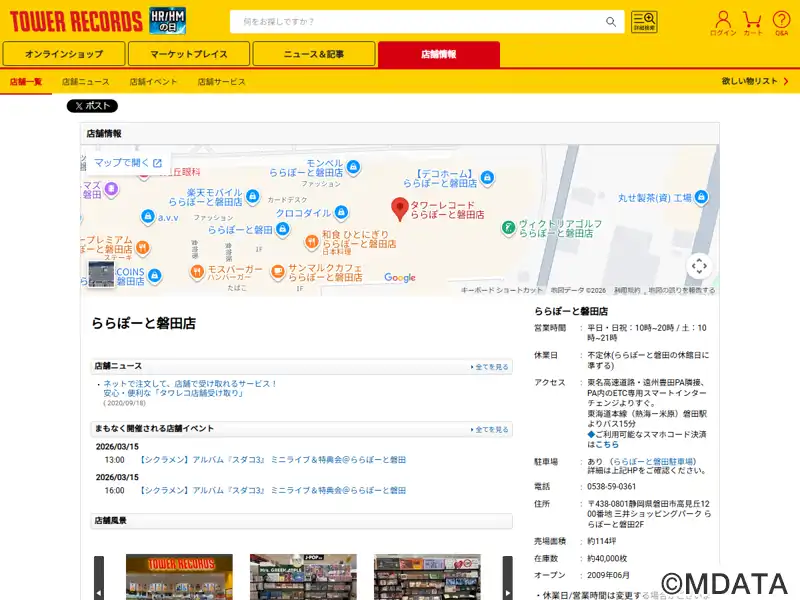Click the HR/HM day banner icon
The width and height of the screenshot is (800, 600).
point(167,21)
